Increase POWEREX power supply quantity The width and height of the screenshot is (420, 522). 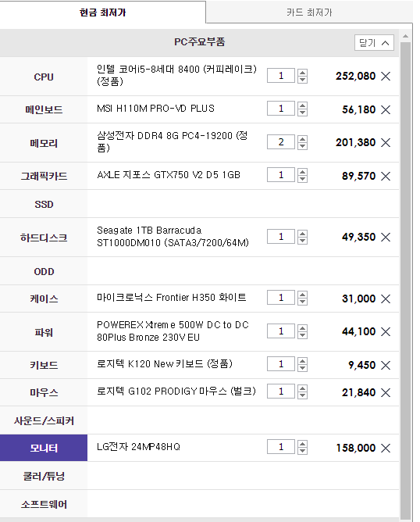302,328
